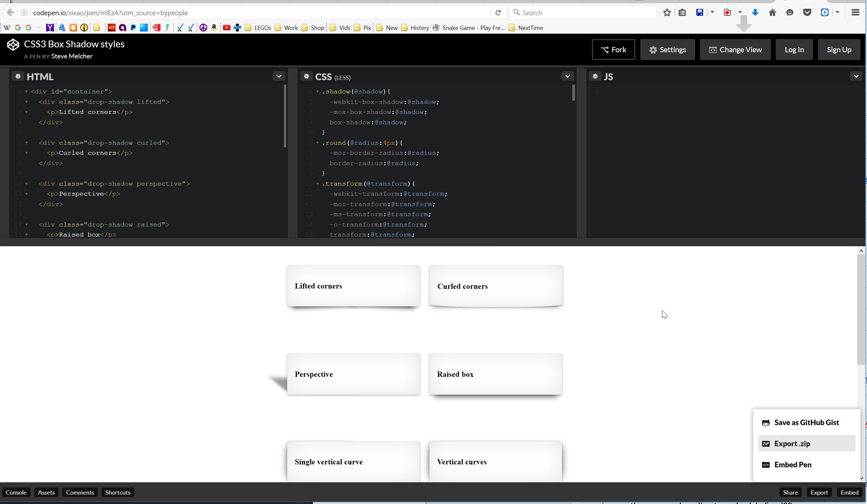Image resolution: width=867 pixels, height=504 pixels.
Task: Collapse the JS panel via its chevron
Action: [856, 76]
